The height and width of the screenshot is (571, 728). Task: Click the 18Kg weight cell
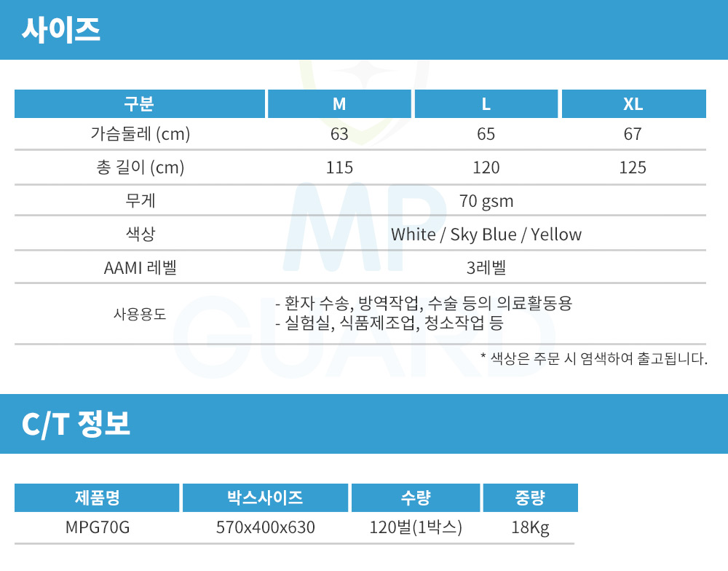point(530,528)
